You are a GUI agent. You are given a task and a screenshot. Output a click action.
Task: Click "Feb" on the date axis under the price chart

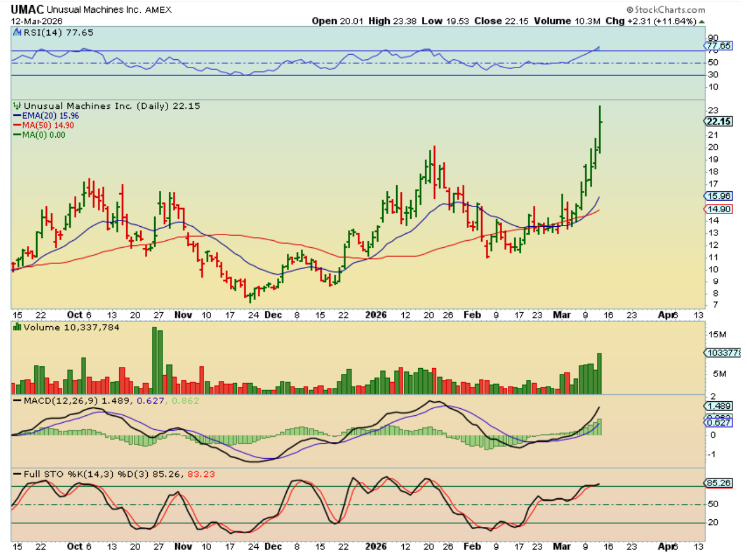(x=472, y=315)
